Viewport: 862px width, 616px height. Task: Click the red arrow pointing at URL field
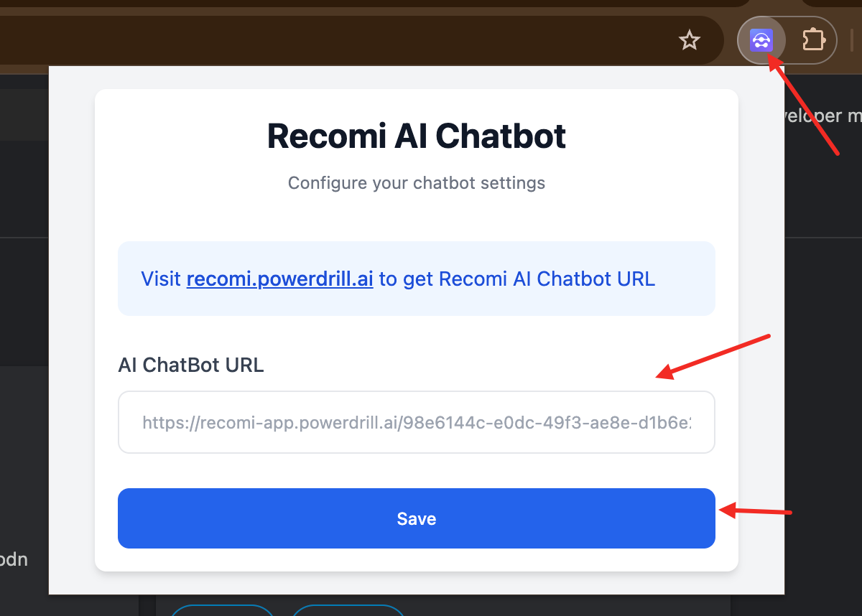(x=714, y=356)
